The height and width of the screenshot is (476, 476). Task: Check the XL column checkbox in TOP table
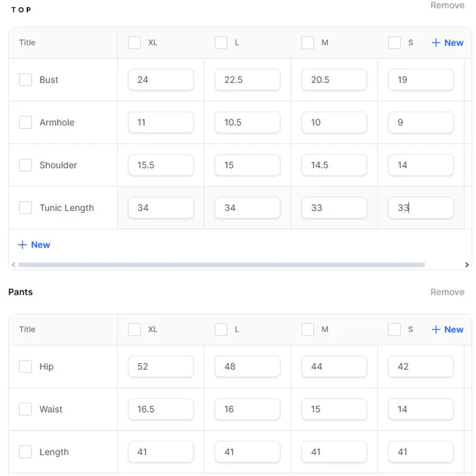[x=135, y=42]
